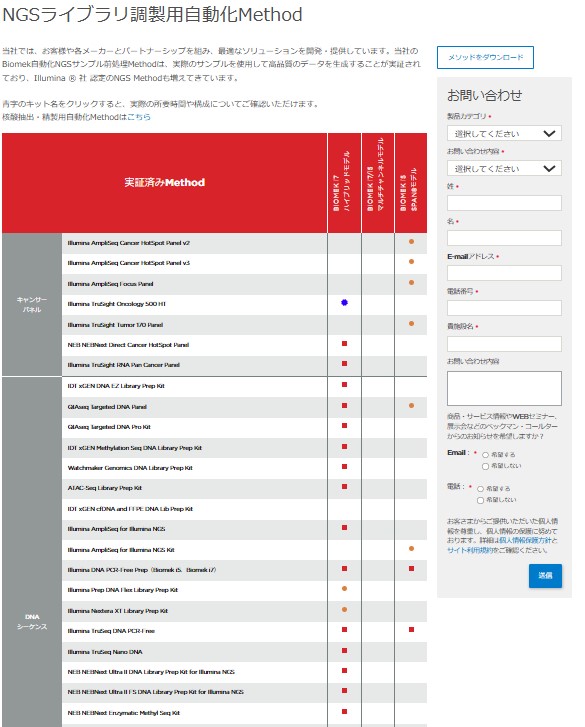Click the メソッドをダウンロード button
The height and width of the screenshot is (727, 585).
485,57
